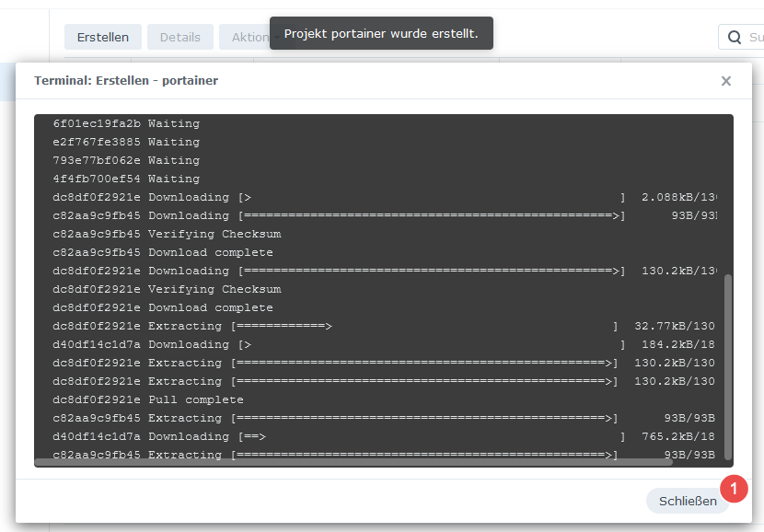Click the '4f4fb700ef54 Waiting' log line
The image size is (764, 532).
coord(126,179)
